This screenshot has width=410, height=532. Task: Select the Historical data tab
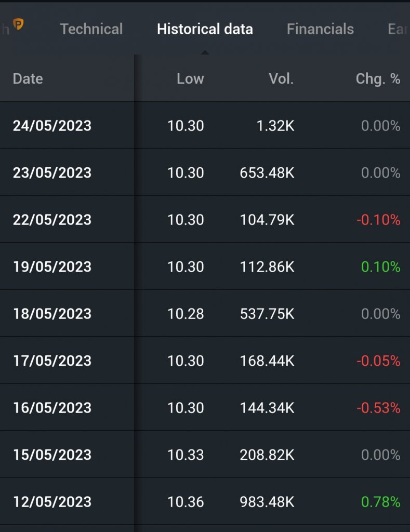[205, 29]
